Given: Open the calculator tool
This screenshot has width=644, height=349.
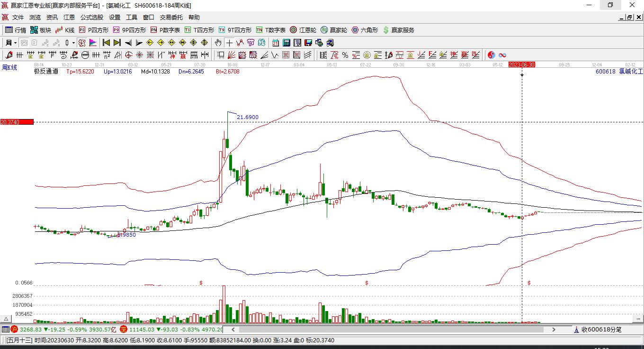Looking at the screenshot, I should (286, 43).
